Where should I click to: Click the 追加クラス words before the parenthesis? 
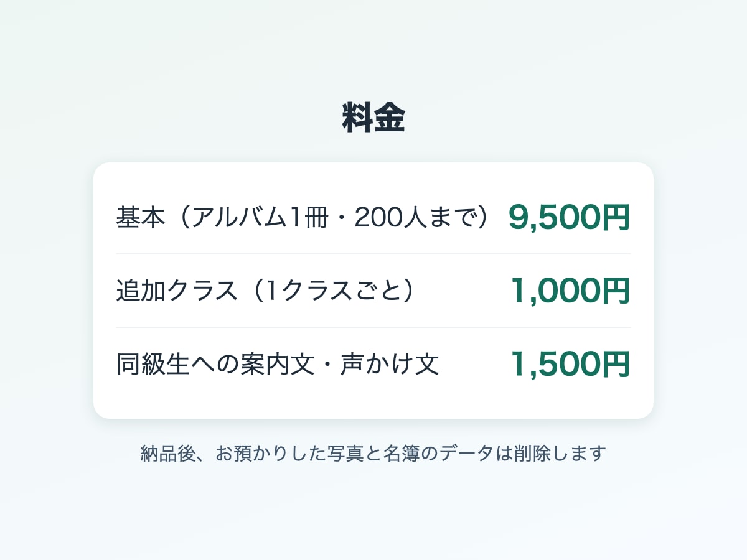177,291
